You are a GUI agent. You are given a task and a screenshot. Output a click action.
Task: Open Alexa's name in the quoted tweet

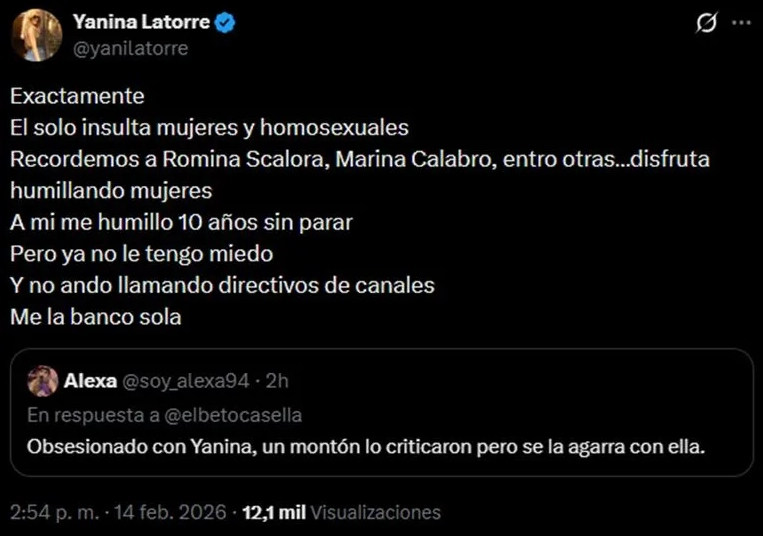[x=88, y=381]
